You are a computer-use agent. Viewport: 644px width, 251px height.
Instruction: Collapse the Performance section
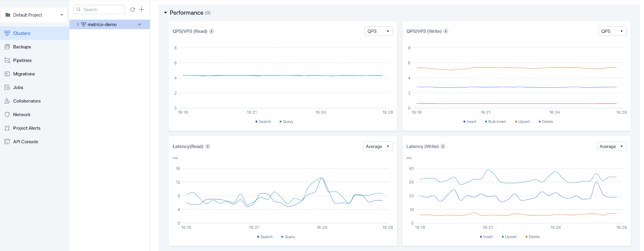pos(165,13)
